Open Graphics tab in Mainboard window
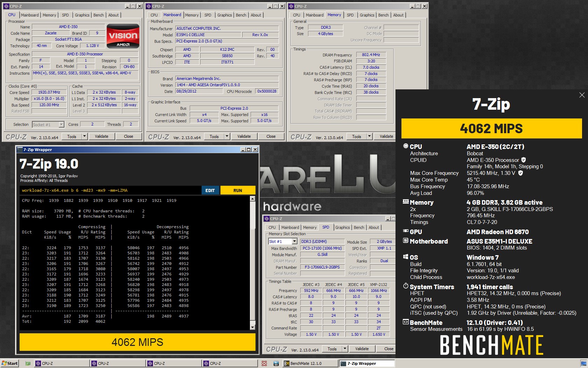Viewport: 588px width, 368px height. 224,15
